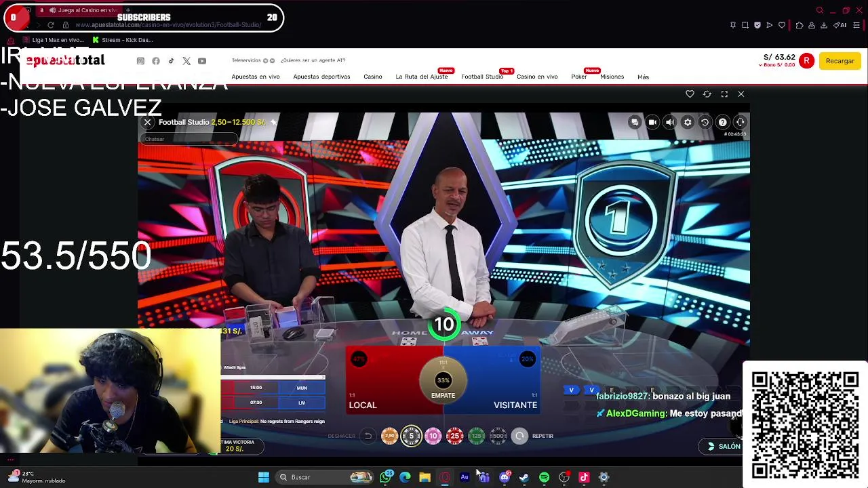Open Football Studio menu item
The image size is (868, 488).
482,77
